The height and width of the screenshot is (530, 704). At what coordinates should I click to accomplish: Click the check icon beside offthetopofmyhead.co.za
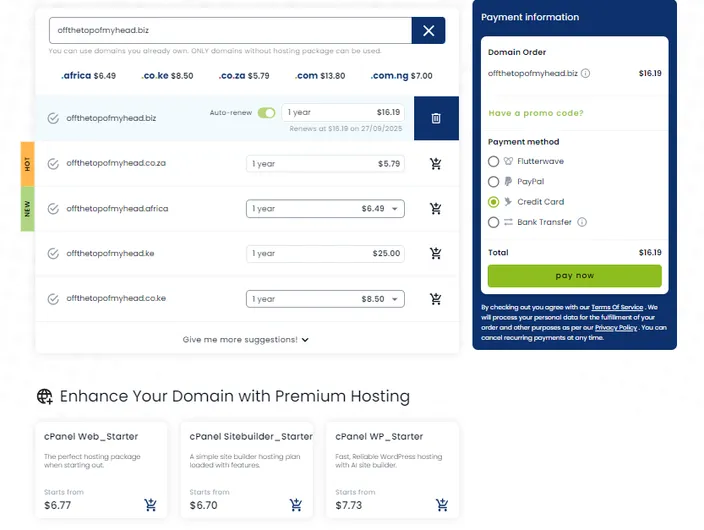click(53, 163)
